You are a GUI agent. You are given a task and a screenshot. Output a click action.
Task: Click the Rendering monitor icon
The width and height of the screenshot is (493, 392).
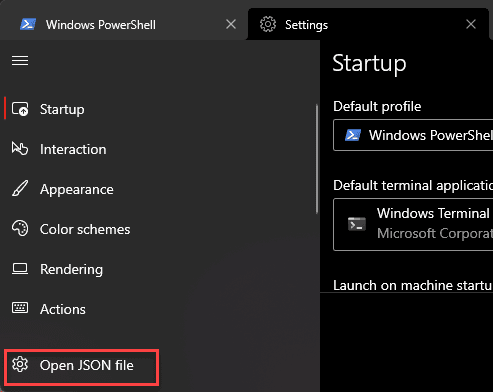(x=20, y=269)
